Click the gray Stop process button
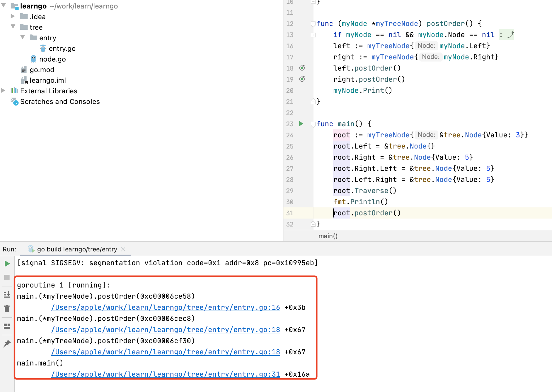 pos(7,277)
